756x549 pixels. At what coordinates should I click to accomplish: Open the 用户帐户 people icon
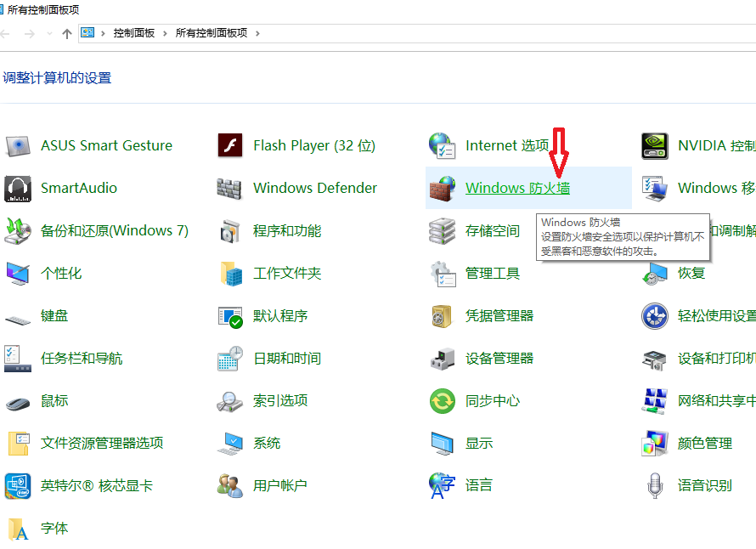(230, 486)
